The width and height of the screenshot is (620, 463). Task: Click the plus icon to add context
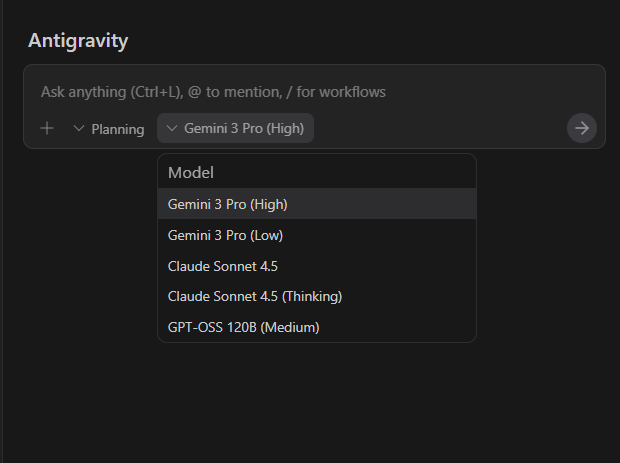tap(47, 129)
